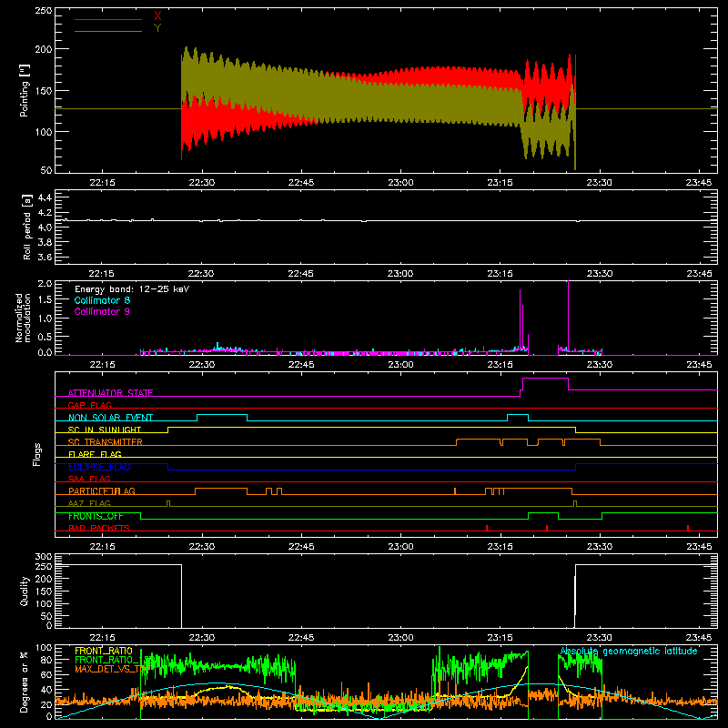
Task: Click the red X legend label
Action: (x=157, y=16)
